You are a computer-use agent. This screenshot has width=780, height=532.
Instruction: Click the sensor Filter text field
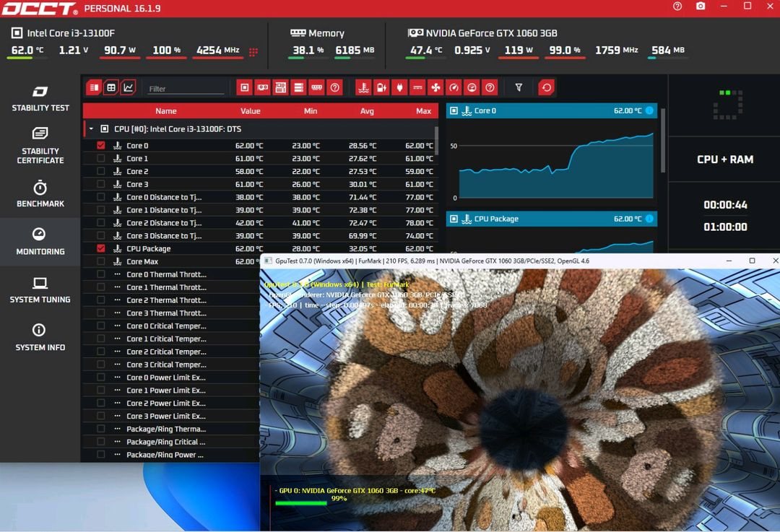click(186, 89)
